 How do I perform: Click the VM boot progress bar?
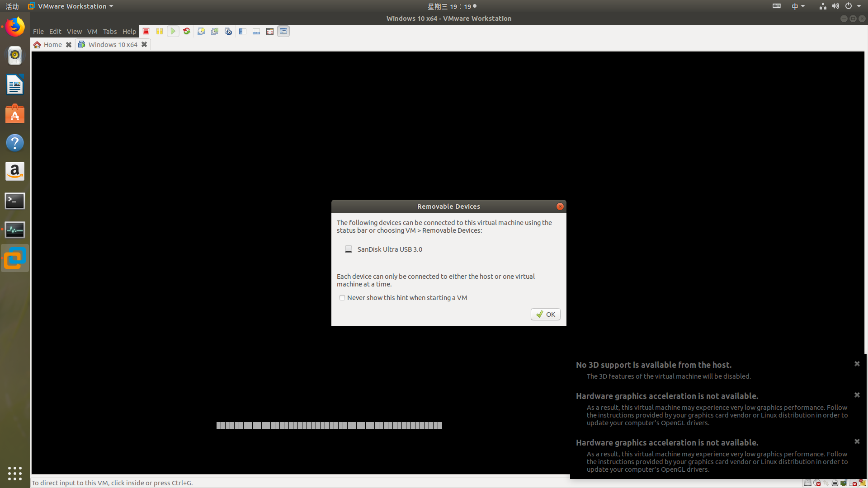329,425
